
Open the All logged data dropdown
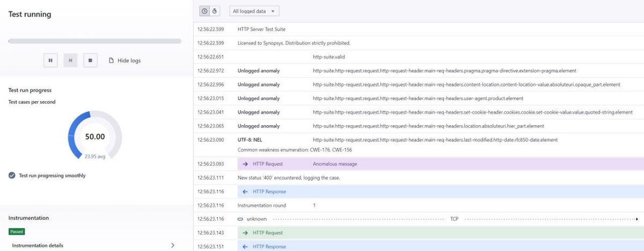254,11
